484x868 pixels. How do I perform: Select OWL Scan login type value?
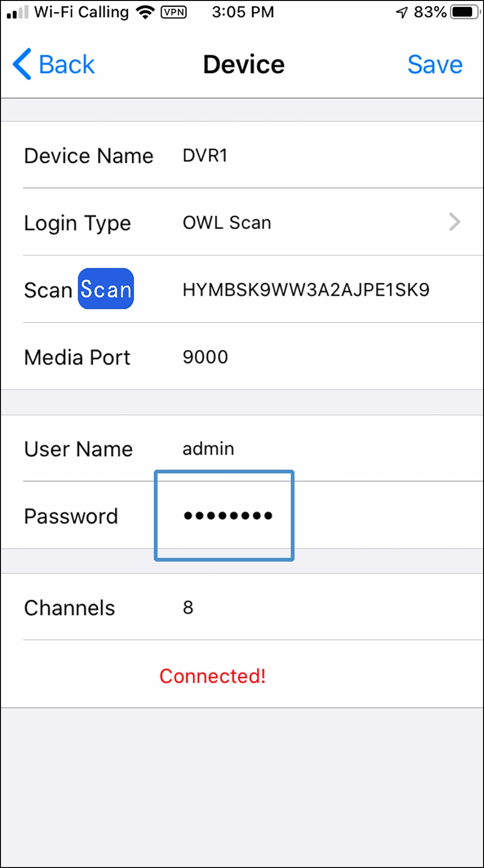[227, 222]
